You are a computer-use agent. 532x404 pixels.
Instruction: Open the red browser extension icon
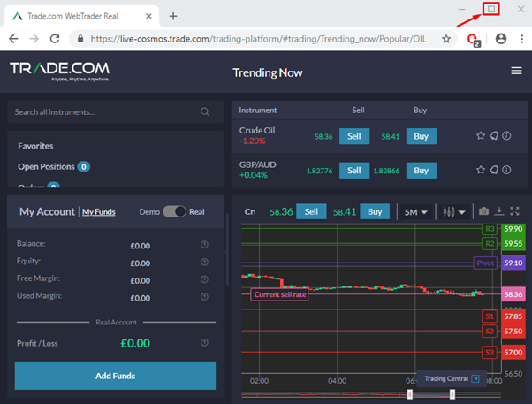[x=474, y=40]
